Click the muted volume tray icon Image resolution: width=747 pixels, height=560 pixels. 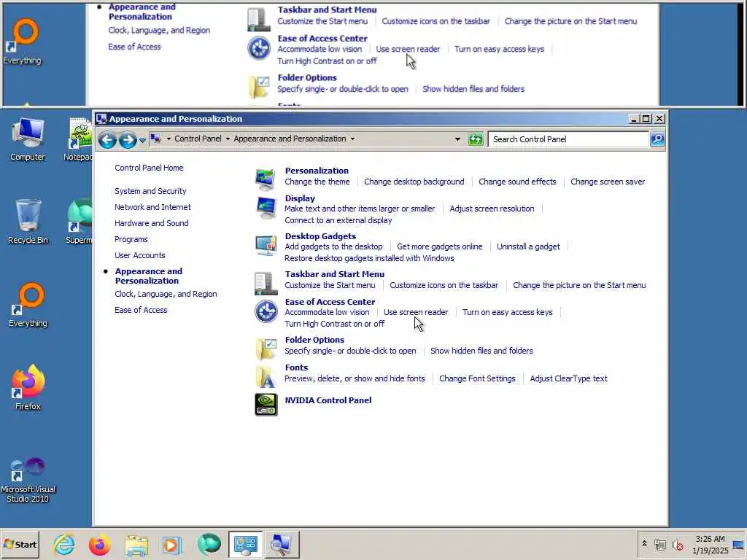tap(677, 544)
